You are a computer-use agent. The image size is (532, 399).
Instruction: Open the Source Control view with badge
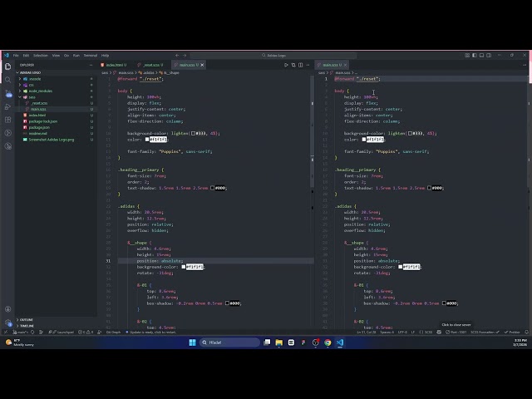pyautogui.click(x=8, y=93)
